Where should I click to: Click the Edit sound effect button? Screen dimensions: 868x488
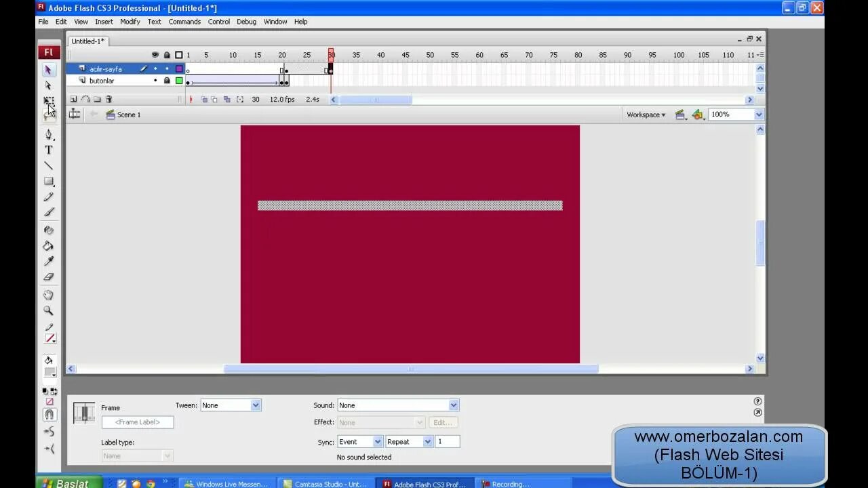(443, 422)
